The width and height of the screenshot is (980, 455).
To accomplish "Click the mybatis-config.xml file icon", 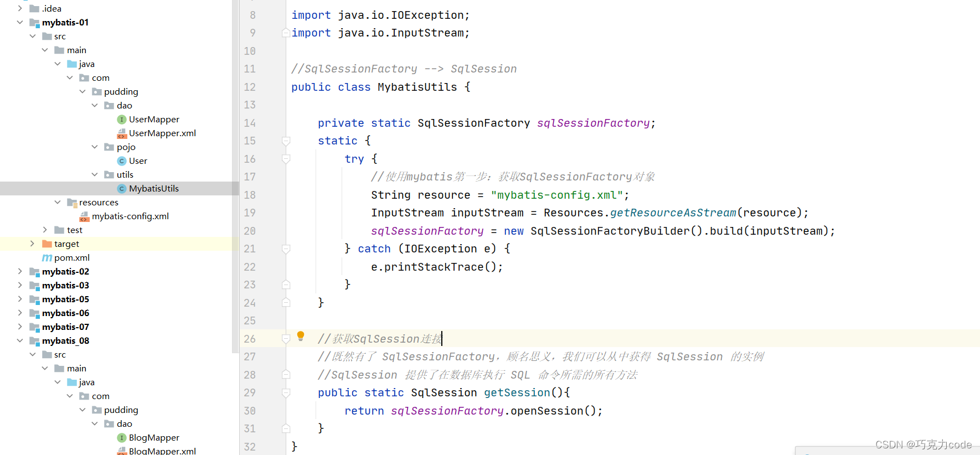I will [84, 216].
